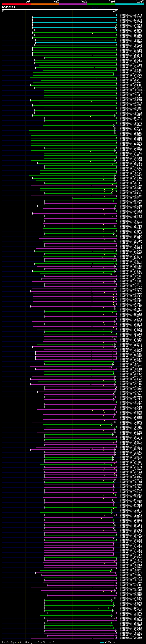
Task: Select hit UniRef100_Q8W174
Action: tap(131, 324)
